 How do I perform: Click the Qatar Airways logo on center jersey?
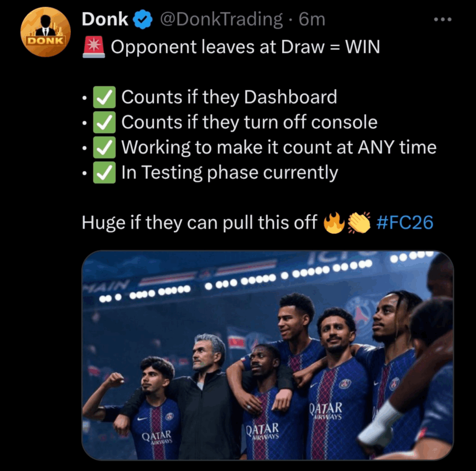(x=263, y=431)
